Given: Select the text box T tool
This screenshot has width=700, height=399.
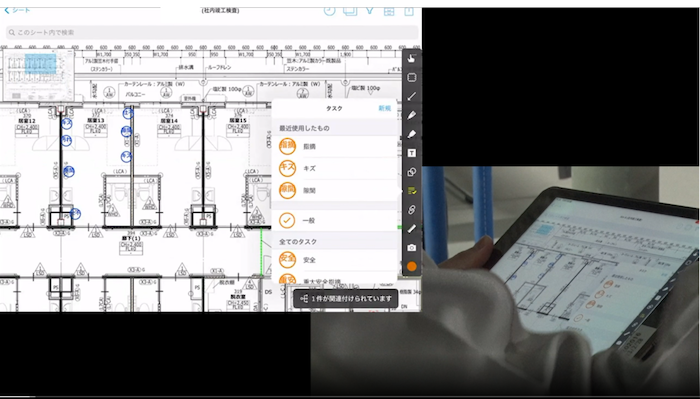Looking at the screenshot, I should click(x=412, y=153).
